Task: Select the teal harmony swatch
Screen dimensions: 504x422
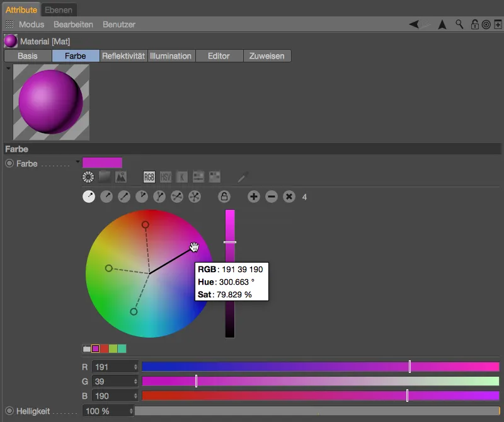Action: (122, 349)
